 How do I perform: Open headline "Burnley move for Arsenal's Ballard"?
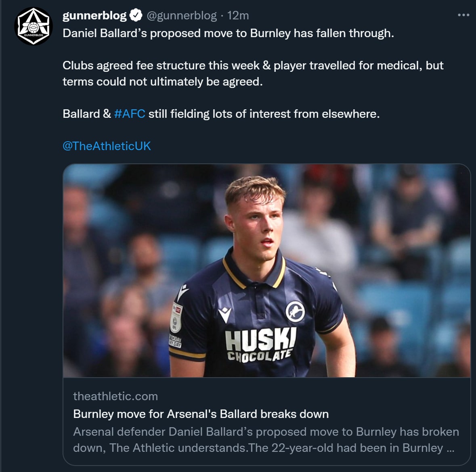tap(201, 414)
